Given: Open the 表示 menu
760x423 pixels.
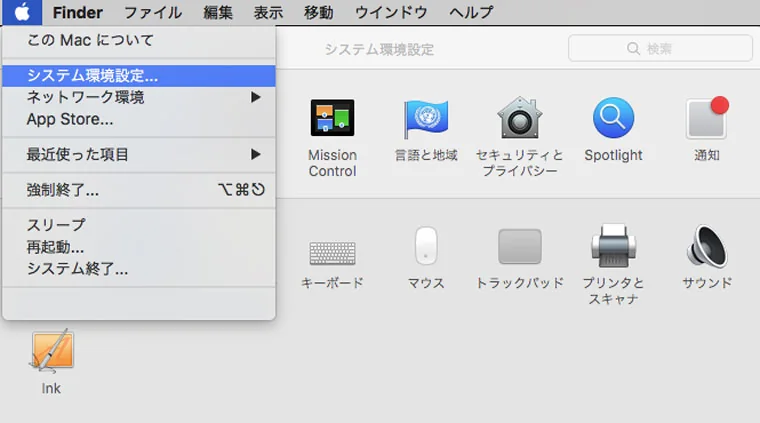Looking at the screenshot, I should [269, 12].
